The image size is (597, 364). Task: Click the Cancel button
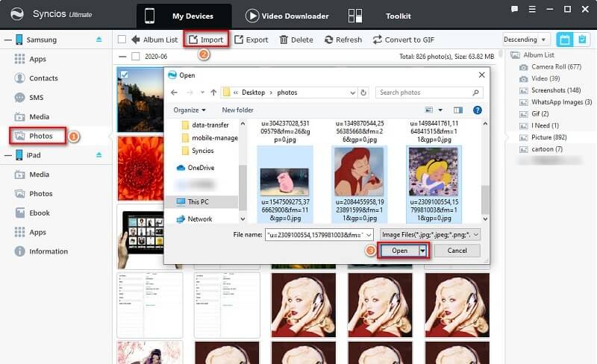point(457,251)
